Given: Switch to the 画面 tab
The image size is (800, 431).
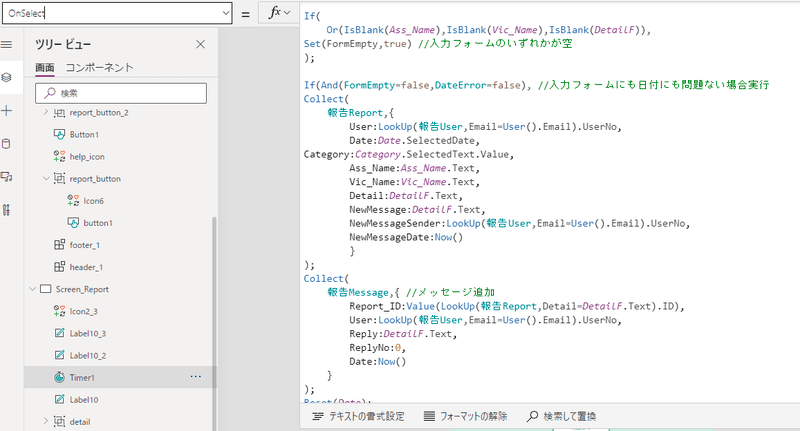Looking at the screenshot, I should 44,67.
